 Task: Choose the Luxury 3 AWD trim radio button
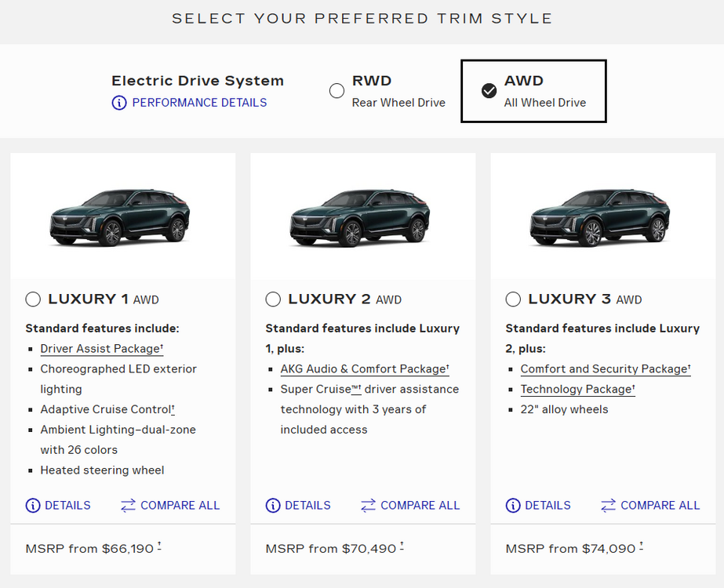pos(513,299)
